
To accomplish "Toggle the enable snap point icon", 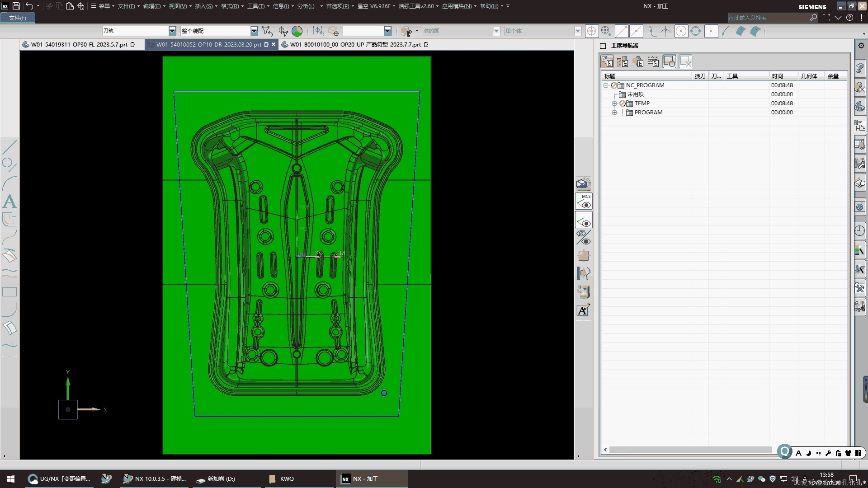I will pyautogui.click(x=591, y=31).
